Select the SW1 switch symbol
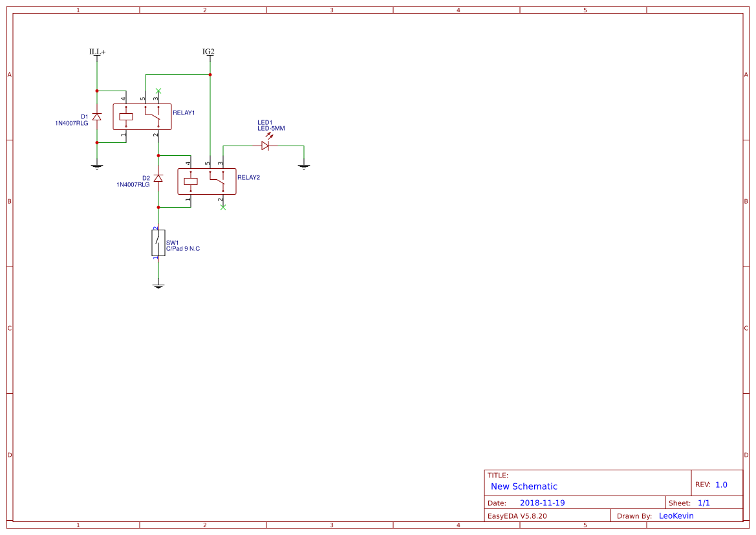This screenshot has width=756, height=535. 158,243
